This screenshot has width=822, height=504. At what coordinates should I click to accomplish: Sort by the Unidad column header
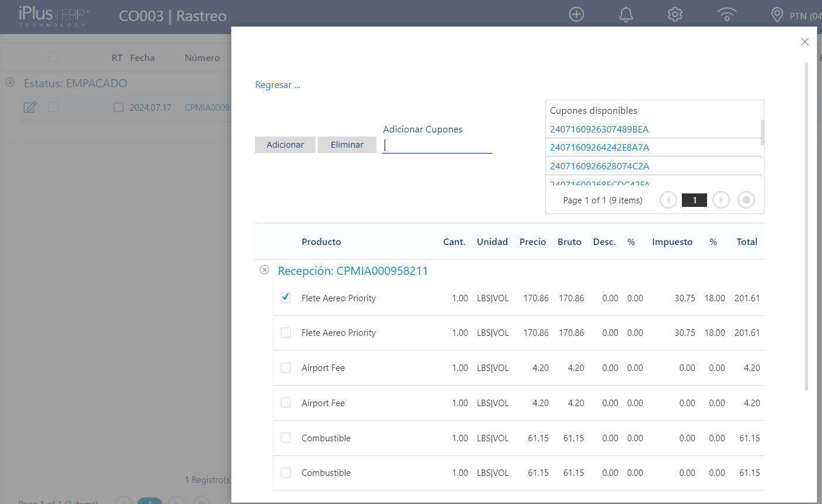(492, 241)
